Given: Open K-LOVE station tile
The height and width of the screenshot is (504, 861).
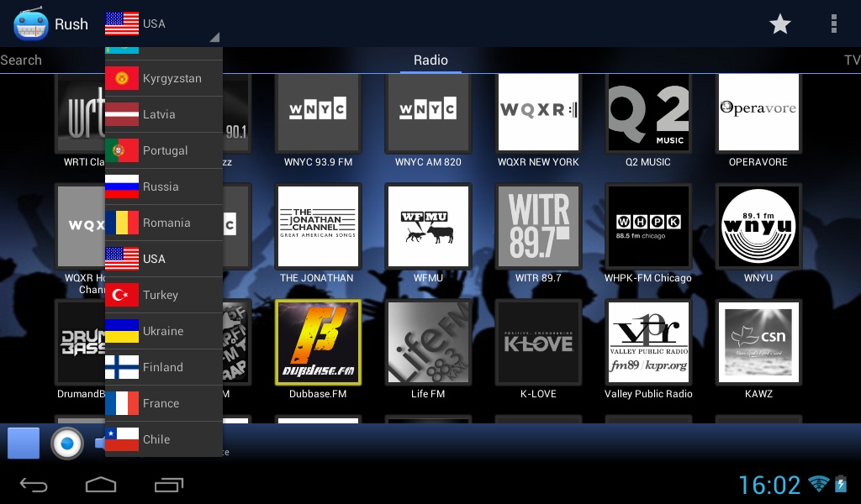Looking at the screenshot, I should 538,349.
